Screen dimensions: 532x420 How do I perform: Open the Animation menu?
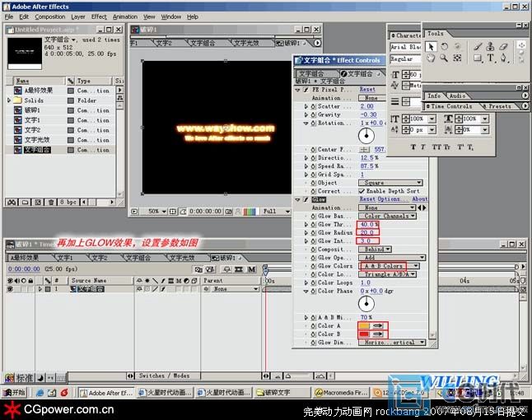(125, 17)
